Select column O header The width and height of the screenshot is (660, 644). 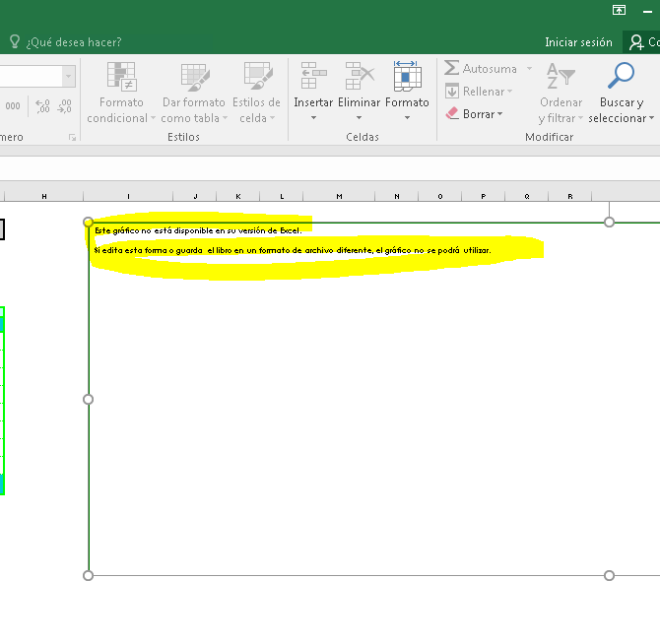pos(440,196)
